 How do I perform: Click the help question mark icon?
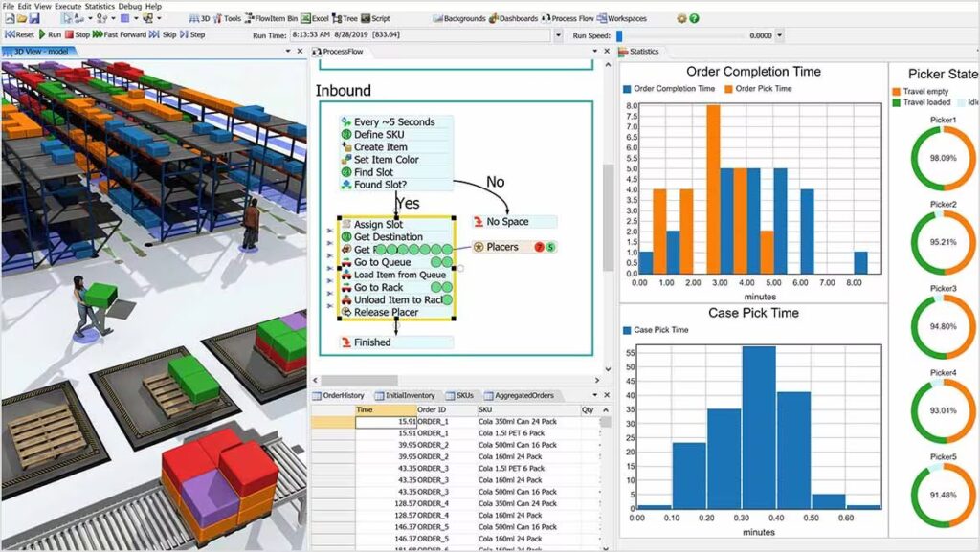694,18
